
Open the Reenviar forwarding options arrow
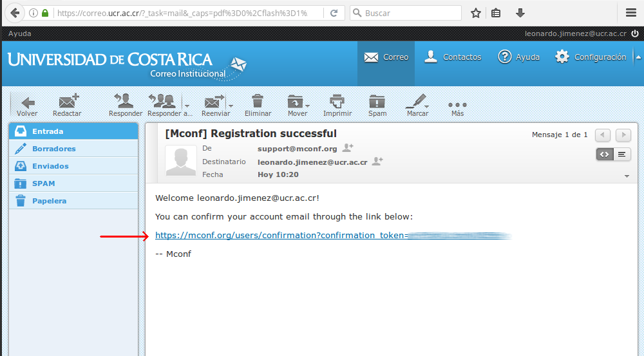click(231, 106)
